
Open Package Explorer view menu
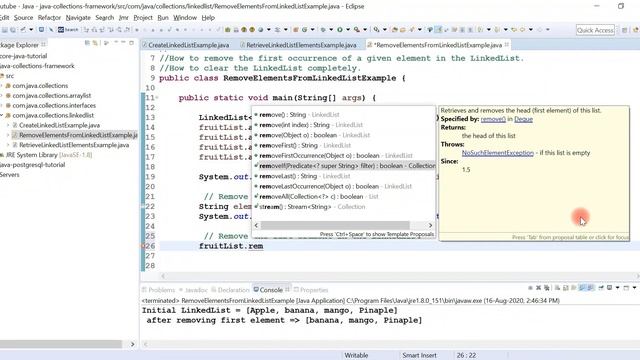[116, 43]
